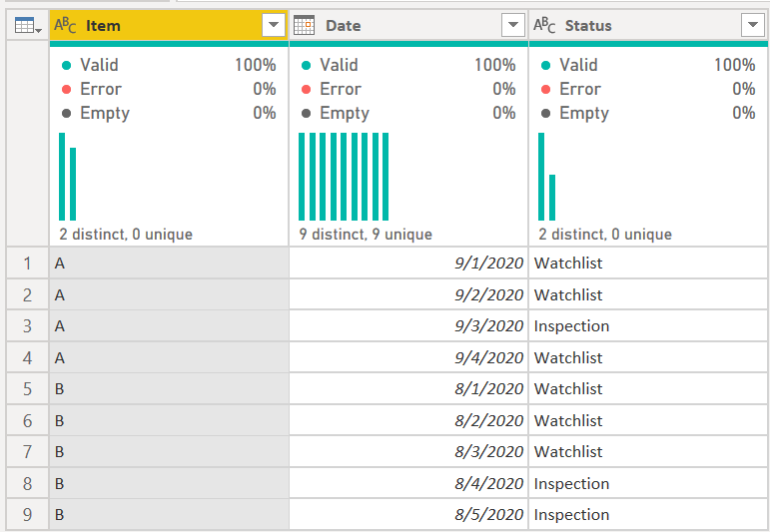The width and height of the screenshot is (770, 532).
Task: Click the Status column distribution histogram
Action: pyautogui.click(x=547, y=177)
